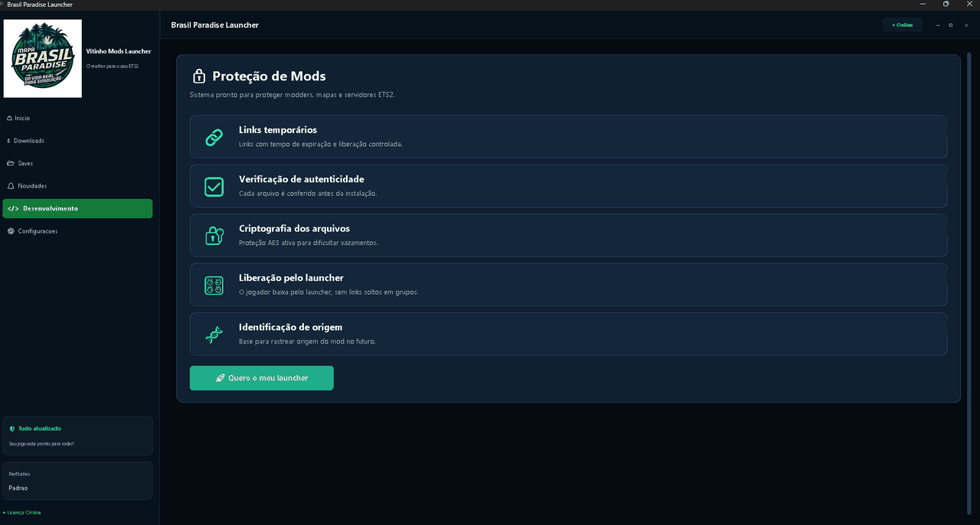Screen dimensions: 980x525
Task: Click the Sistema pronto para proteger description text
Action: (x=292, y=95)
